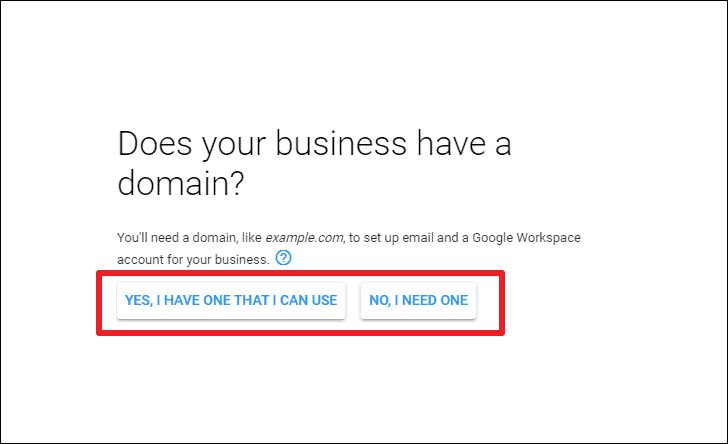The width and height of the screenshot is (728, 444).
Task: Click the word 'NO' on the right button
Action: pos(379,300)
